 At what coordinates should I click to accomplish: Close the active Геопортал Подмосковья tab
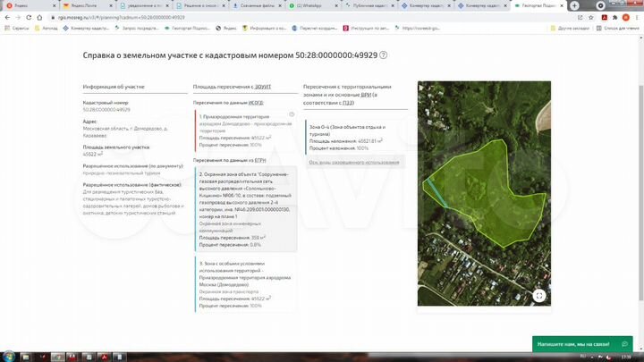(x=562, y=5)
